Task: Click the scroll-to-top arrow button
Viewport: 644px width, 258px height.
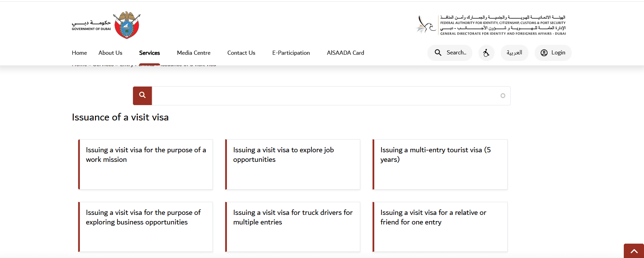Action: [634, 251]
